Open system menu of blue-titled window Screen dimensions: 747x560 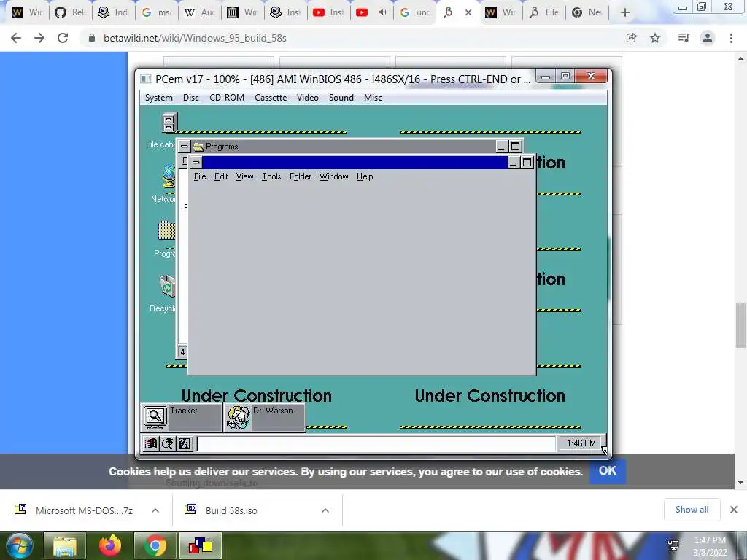[196, 163]
